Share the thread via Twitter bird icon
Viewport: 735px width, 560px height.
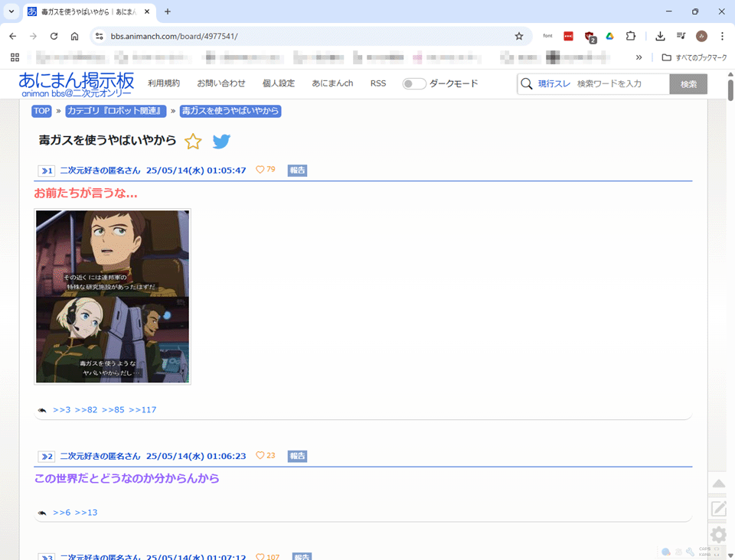(221, 141)
